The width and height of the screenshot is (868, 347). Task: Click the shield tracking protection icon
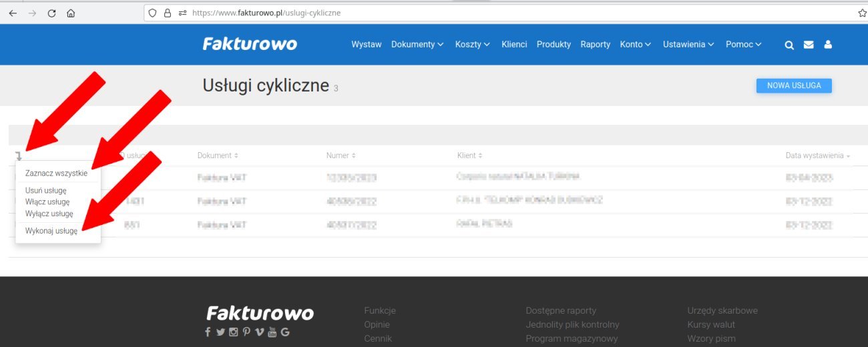click(152, 13)
